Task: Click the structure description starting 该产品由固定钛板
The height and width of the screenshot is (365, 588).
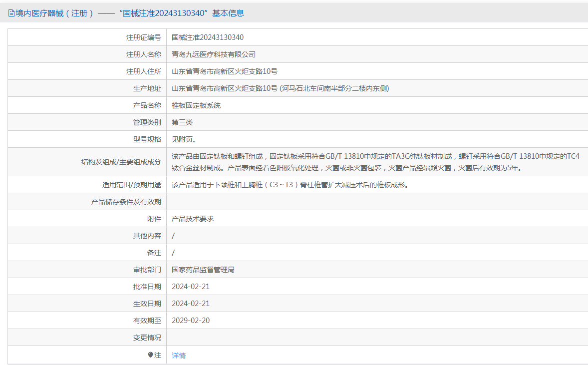Action: click(376, 162)
